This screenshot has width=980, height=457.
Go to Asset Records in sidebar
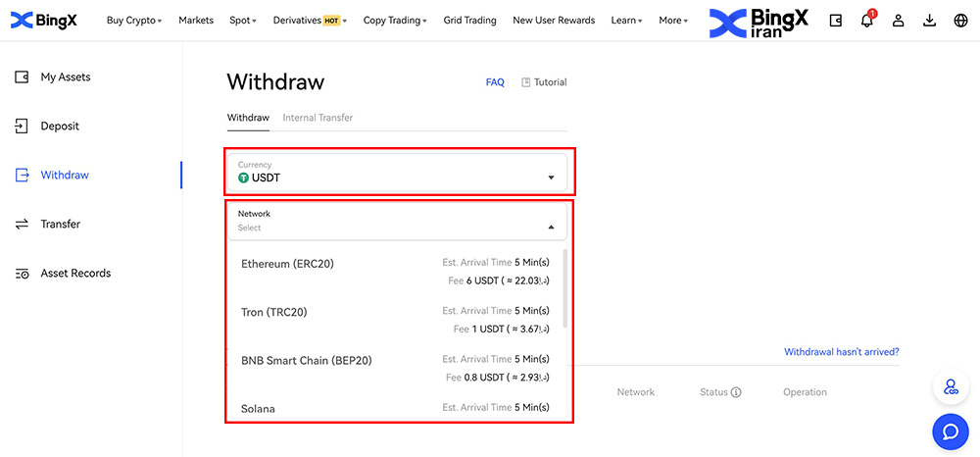pyautogui.click(x=75, y=274)
